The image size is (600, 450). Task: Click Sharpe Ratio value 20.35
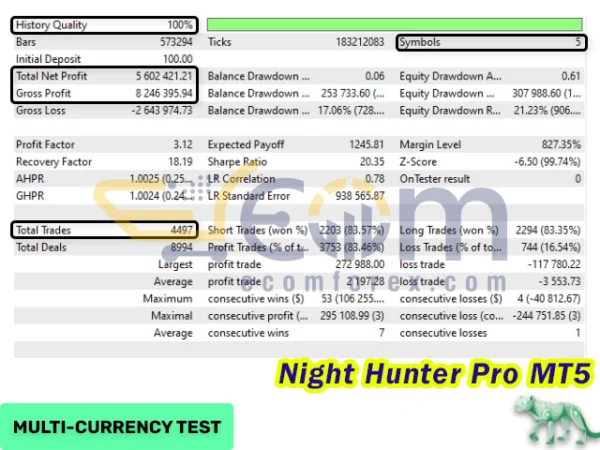click(372, 161)
